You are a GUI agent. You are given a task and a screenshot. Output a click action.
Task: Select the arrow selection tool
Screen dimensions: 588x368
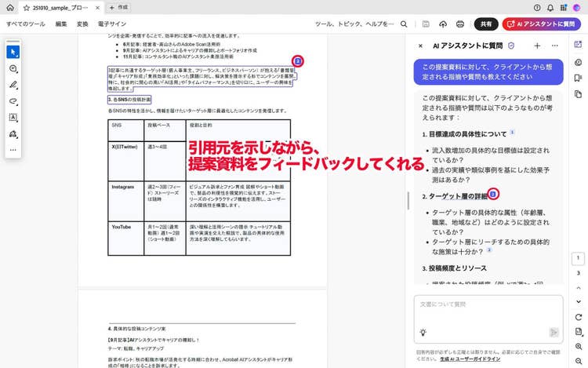(13, 53)
